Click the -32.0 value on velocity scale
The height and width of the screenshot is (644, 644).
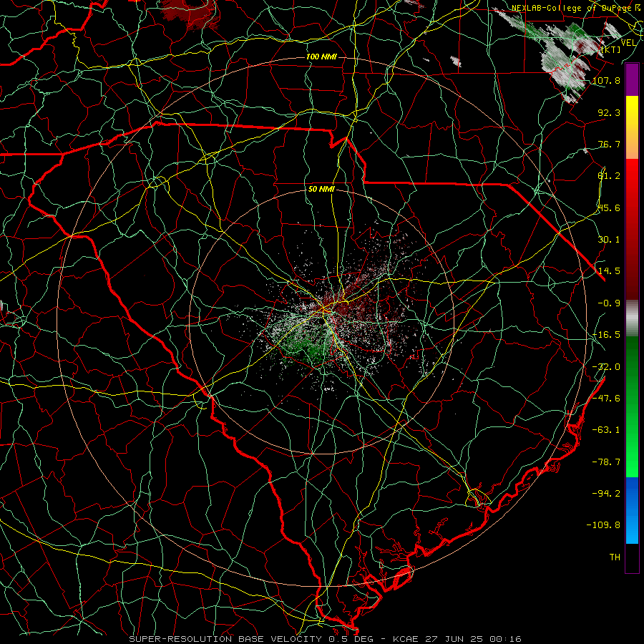pos(606,367)
